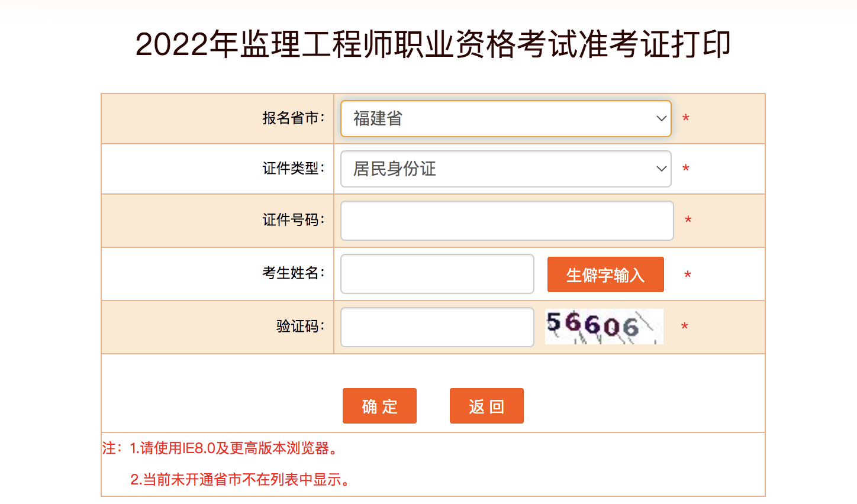
Task: Click the 报名省市 row label
Action: click(x=296, y=118)
